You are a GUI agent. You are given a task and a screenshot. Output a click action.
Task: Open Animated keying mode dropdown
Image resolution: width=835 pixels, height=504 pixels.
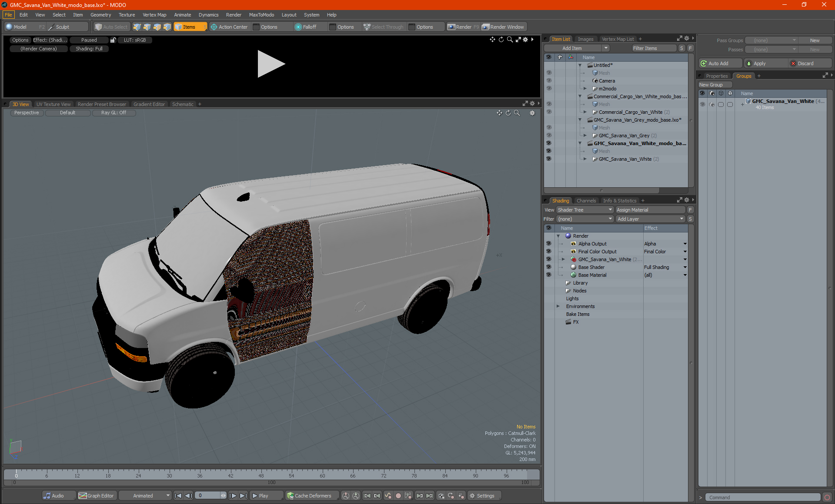tap(145, 496)
